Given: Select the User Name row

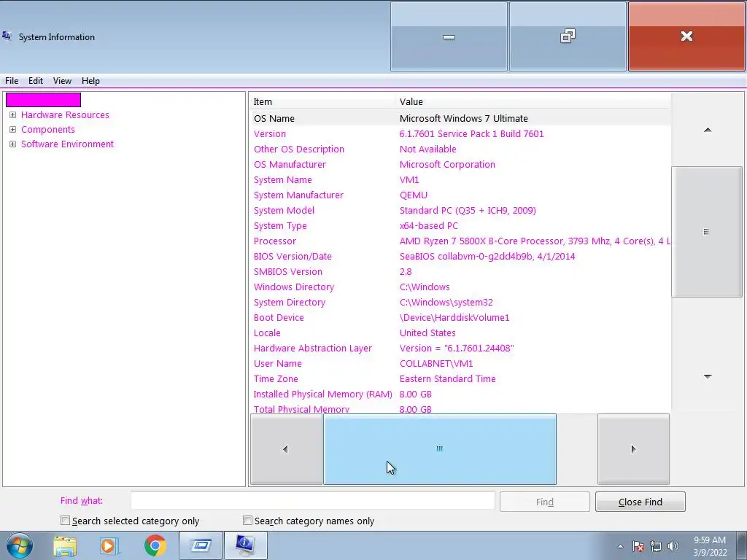Looking at the screenshot, I should 460,363.
